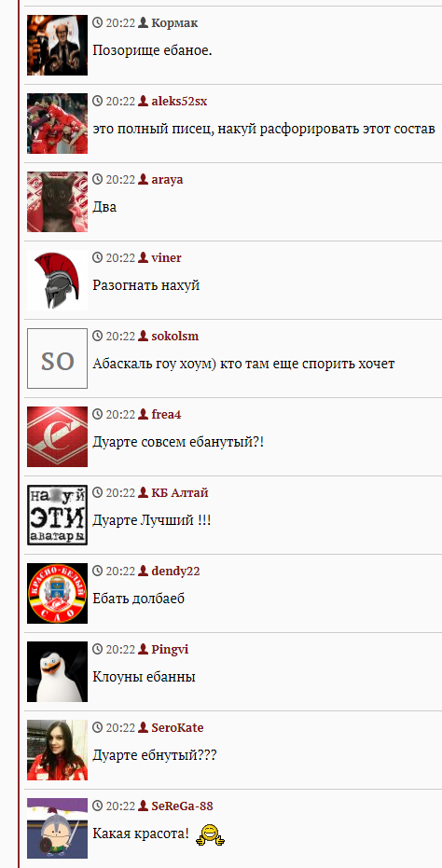Open the КБ Алтай username link

(179, 492)
